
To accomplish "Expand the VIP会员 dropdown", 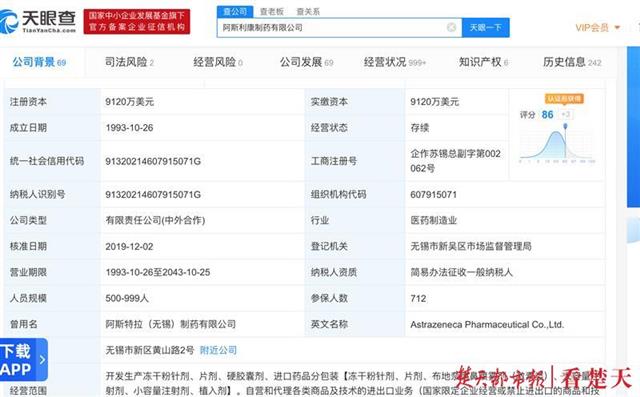I will pos(598,27).
